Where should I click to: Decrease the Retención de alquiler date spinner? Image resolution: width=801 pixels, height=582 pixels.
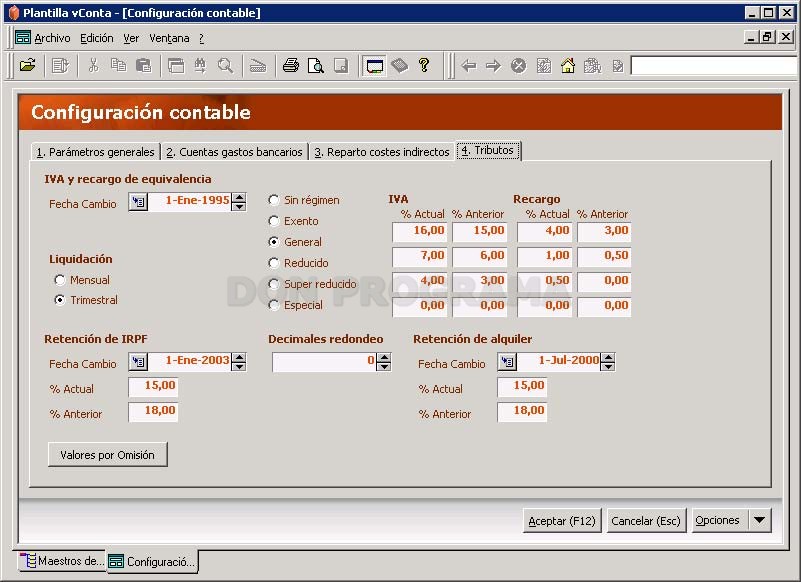pyautogui.click(x=608, y=366)
